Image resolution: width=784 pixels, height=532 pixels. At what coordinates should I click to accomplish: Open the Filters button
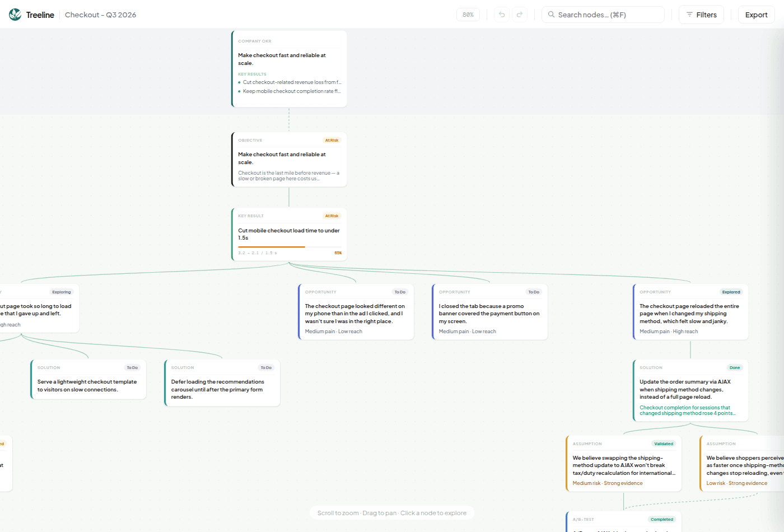tap(702, 15)
